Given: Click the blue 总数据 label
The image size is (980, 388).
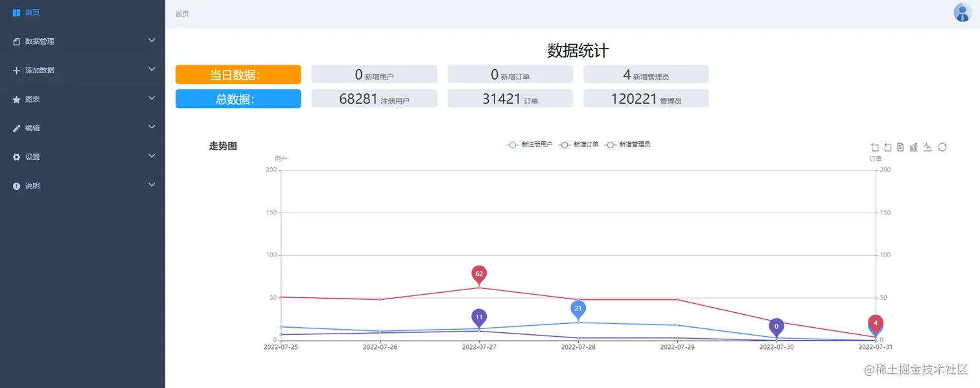Looking at the screenshot, I should point(238,98).
